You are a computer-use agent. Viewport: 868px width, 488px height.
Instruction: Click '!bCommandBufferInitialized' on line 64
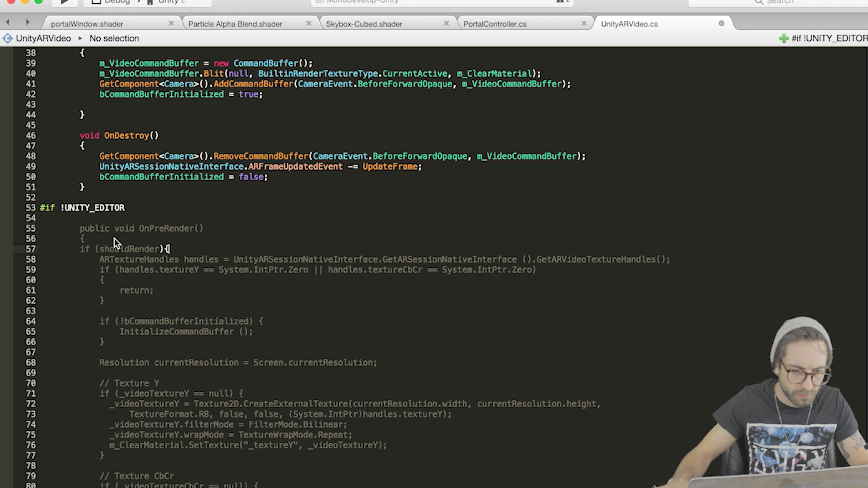click(x=184, y=322)
